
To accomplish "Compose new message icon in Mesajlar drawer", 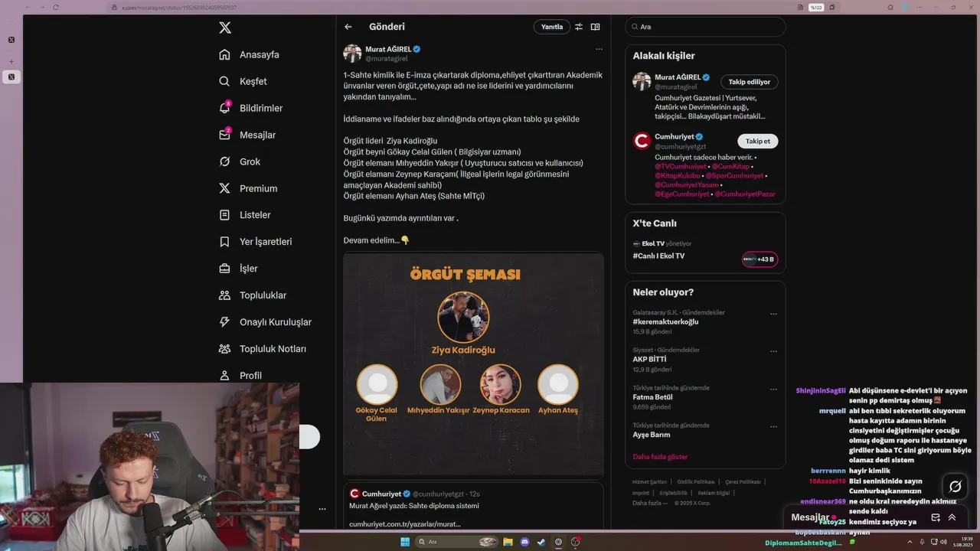I will pos(936,517).
